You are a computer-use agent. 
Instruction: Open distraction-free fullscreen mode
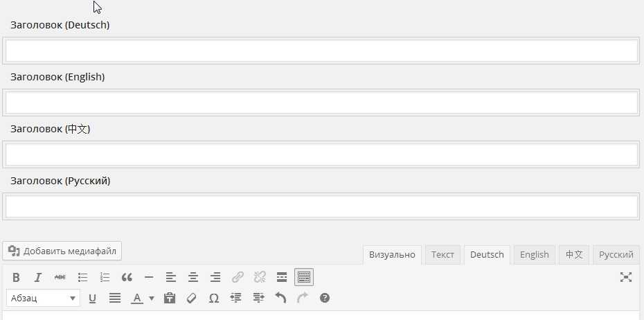point(626,277)
